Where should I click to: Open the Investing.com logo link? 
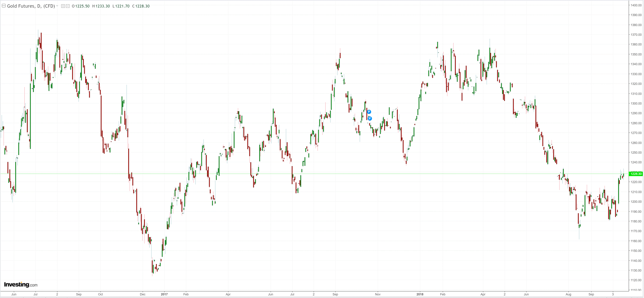(x=21, y=284)
